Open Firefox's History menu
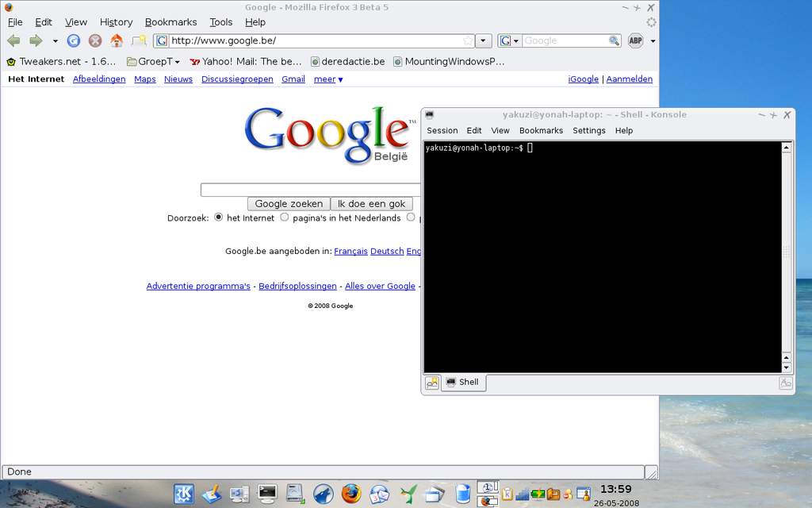Screen dimensions: 812x508 click(116, 22)
